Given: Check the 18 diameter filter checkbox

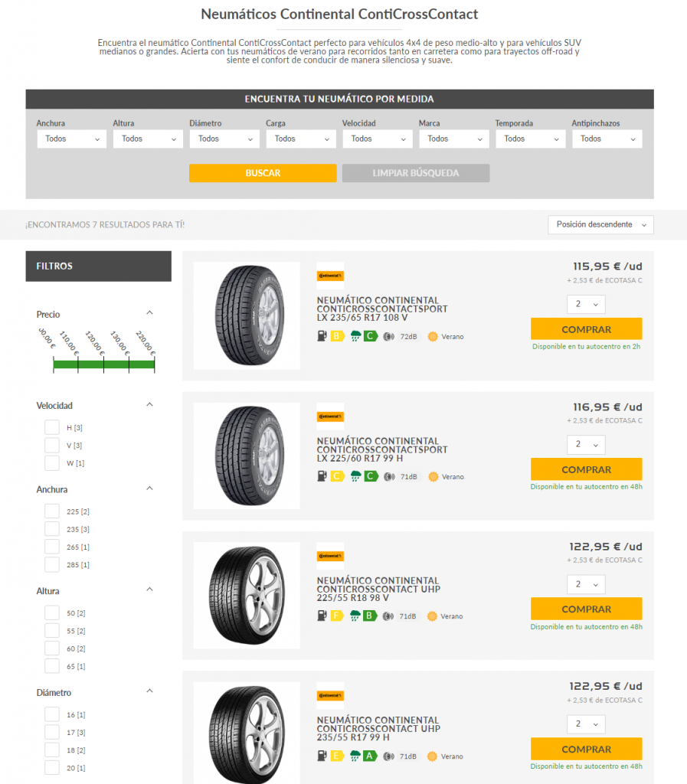Looking at the screenshot, I should pyautogui.click(x=52, y=750).
